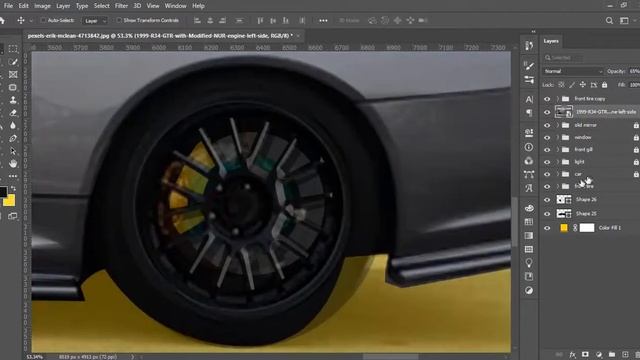The image size is (640, 360).
Task: Hide the Shape 26 layer
Action: pos(547,200)
